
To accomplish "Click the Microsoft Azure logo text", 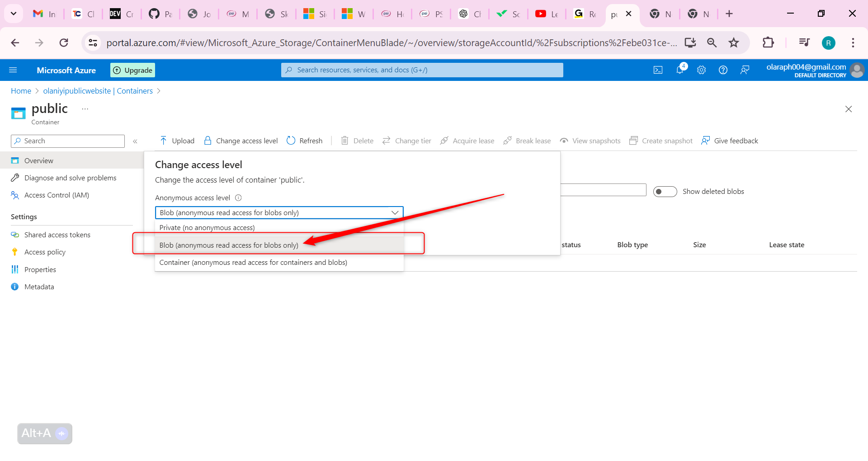I will 66,70.
